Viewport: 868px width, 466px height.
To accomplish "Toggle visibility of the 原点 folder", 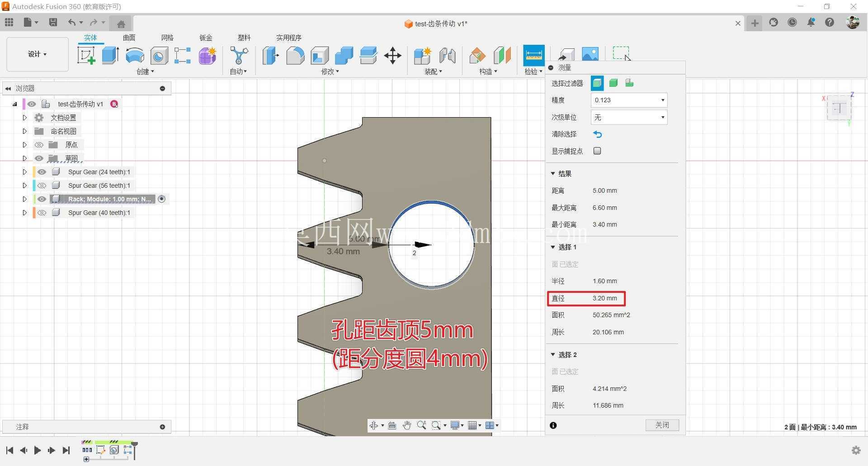I will click(x=39, y=145).
